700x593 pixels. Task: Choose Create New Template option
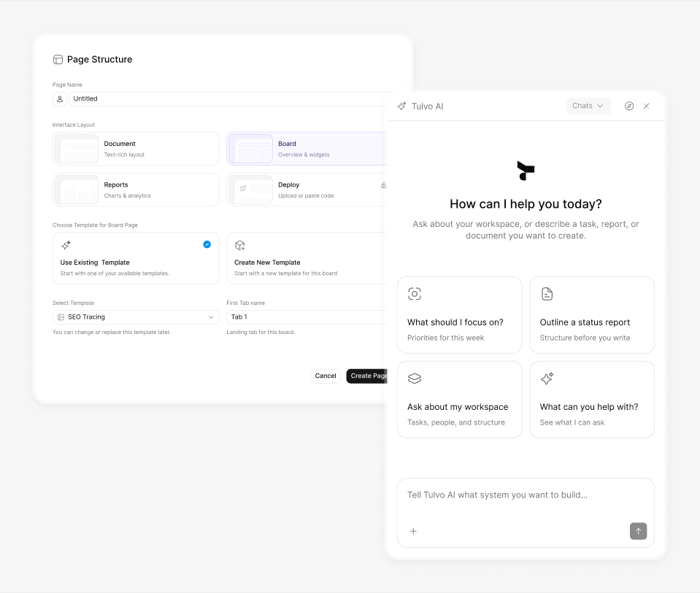307,258
